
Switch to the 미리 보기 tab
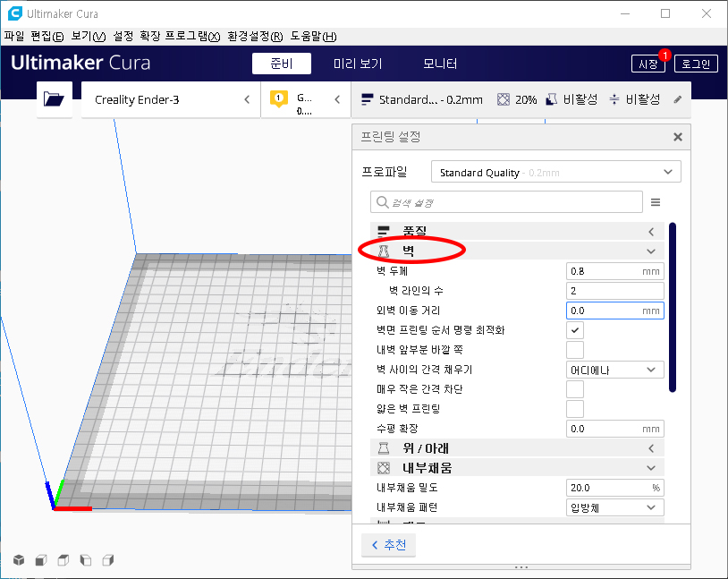pyautogui.click(x=358, y=64)
